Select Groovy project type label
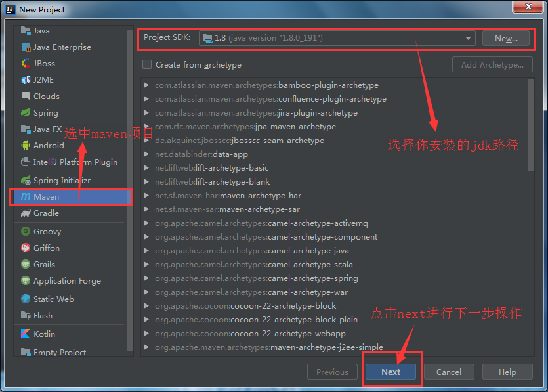The width and height of the screenshot is (548, 392). [47, 232]
